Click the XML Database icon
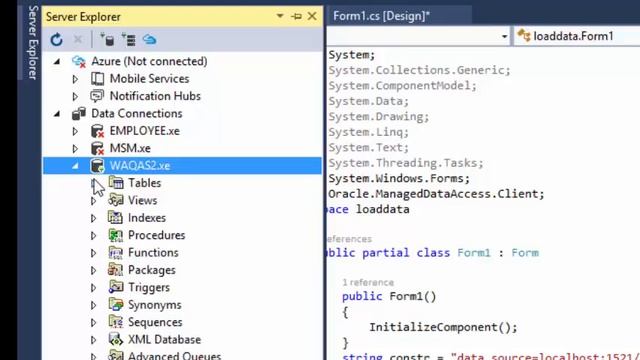 (116, 339)
